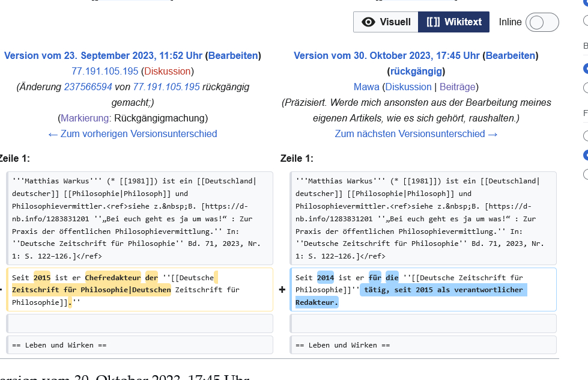Click the double-bracket Wikitext icon

pyautogui.click(x=433, y=22)
